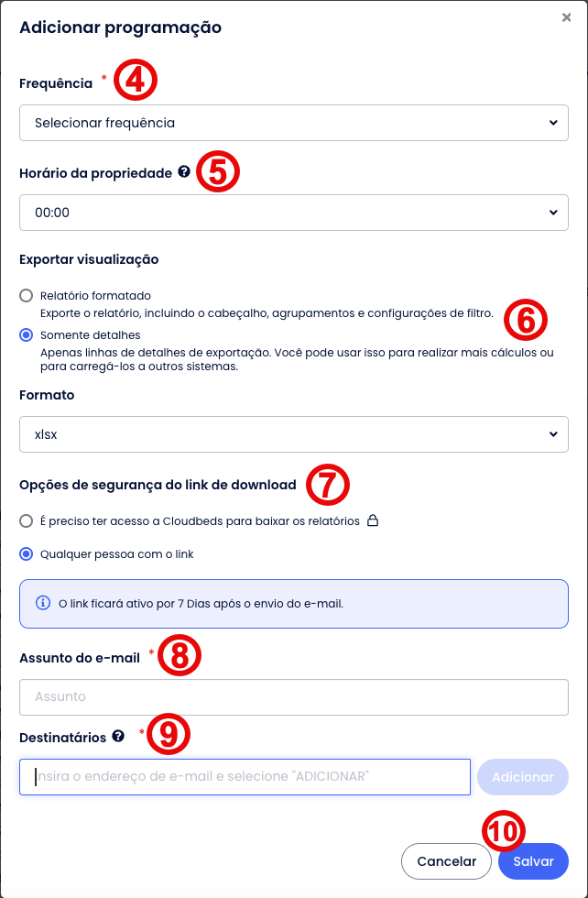Require Cloudbeds access to download reports
Viewport: 588px width, 898px height.
[x=26, y=520]
